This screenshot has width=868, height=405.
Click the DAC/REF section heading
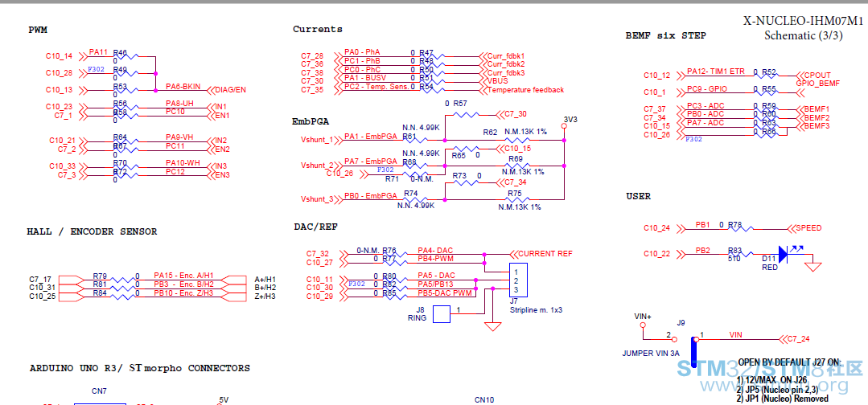click(315, 227)
